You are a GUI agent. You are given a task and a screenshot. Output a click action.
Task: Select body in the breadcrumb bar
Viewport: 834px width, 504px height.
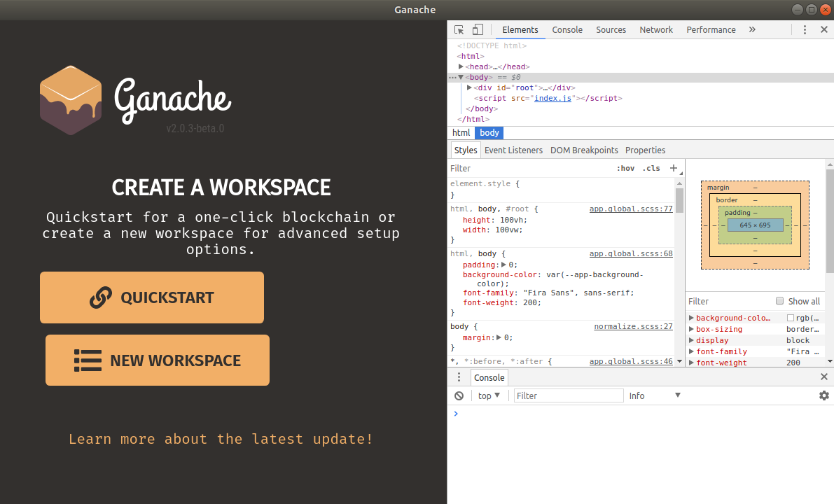tap(489, 133)
